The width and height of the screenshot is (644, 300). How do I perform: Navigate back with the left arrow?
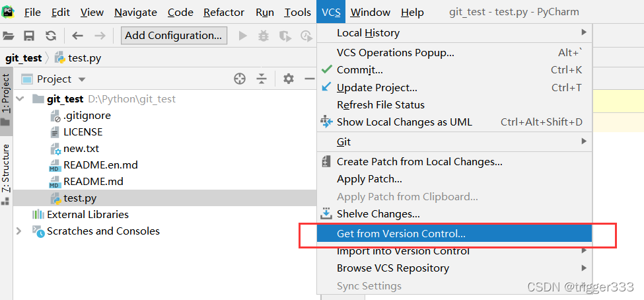coord(78,36)
